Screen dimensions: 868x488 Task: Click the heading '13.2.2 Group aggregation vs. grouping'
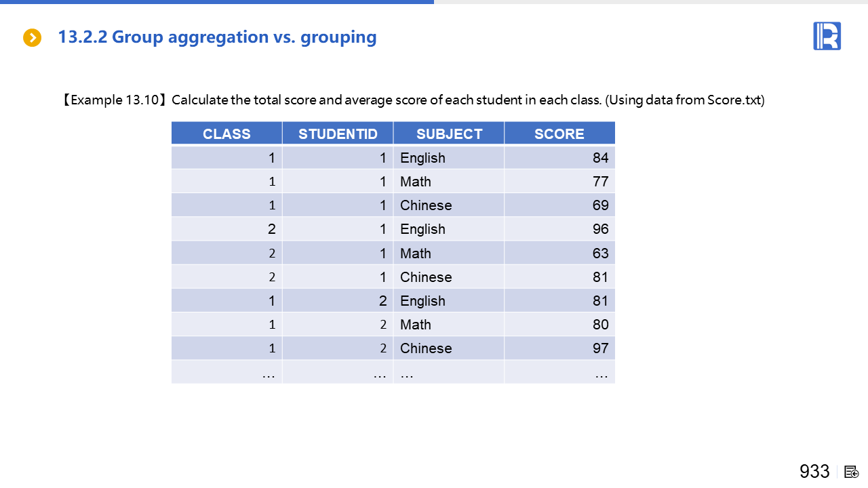217,37
